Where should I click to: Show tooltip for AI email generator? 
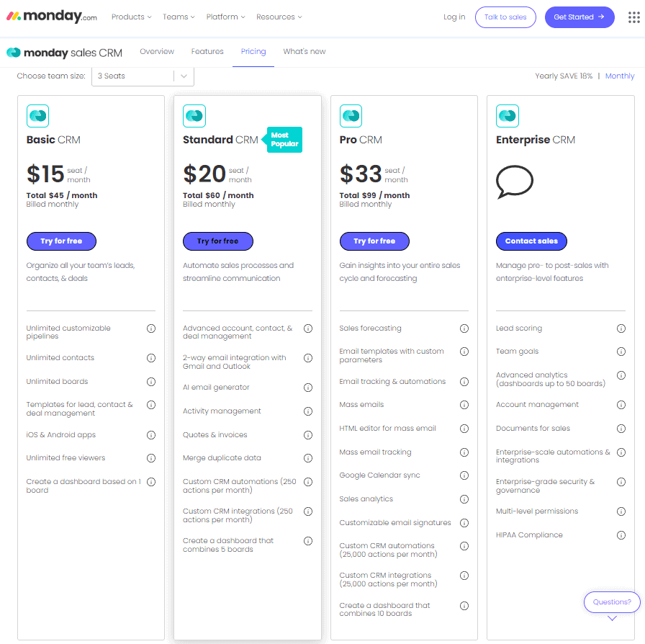308,387
